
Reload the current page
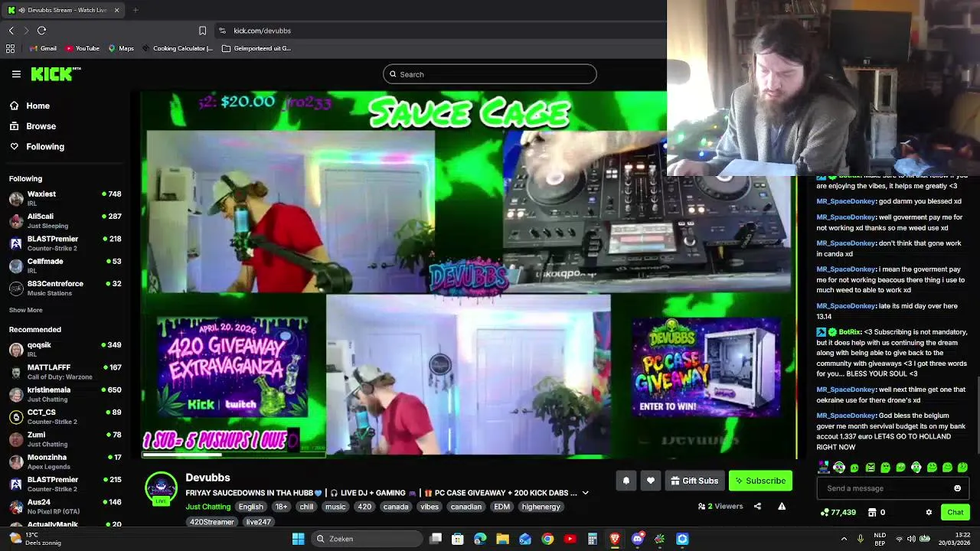42,31
